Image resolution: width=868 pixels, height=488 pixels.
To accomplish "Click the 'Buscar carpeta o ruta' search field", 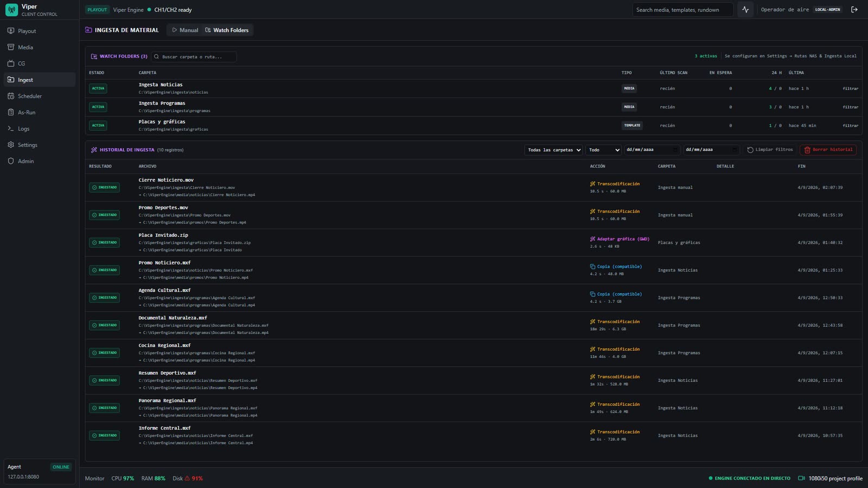I will point(194,56).
